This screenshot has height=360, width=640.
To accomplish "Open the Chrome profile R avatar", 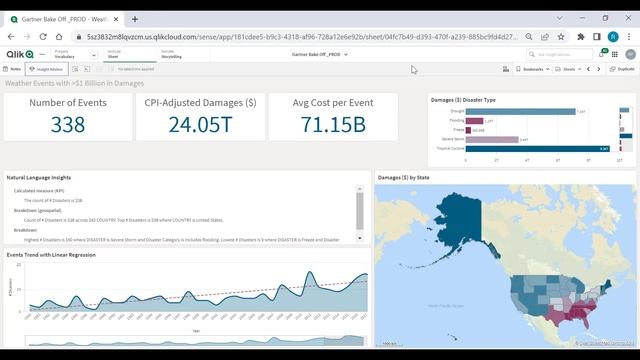I will (613, 37).
